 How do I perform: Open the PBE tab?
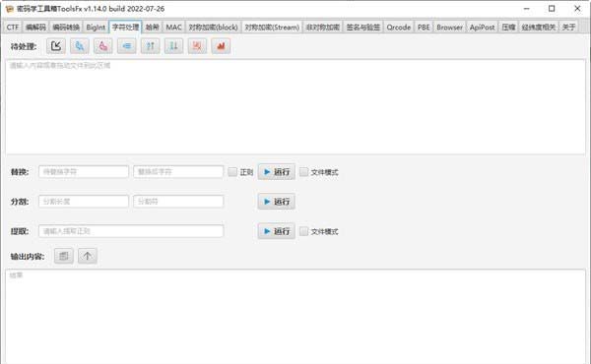[424, 28]
